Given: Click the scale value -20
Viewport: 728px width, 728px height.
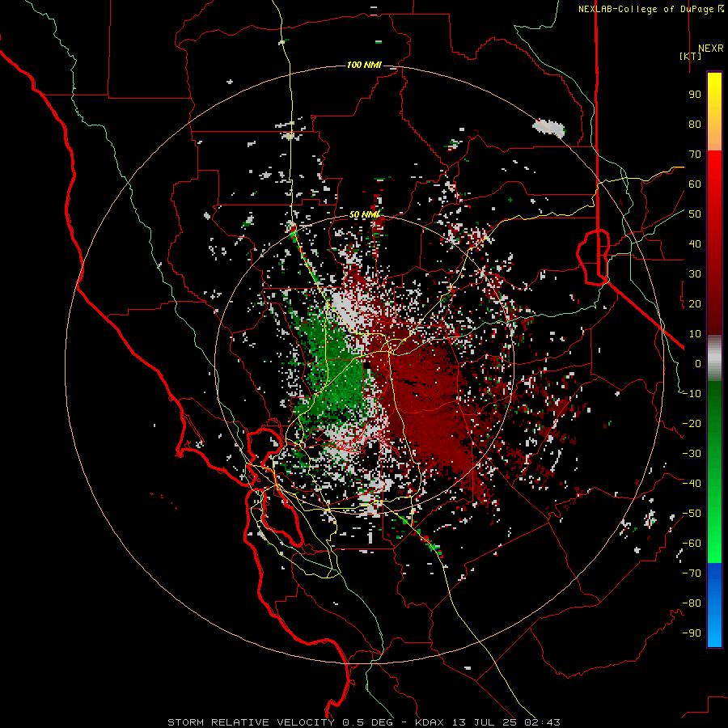Looking at the screenshot, I should click(x=692, y=424).
